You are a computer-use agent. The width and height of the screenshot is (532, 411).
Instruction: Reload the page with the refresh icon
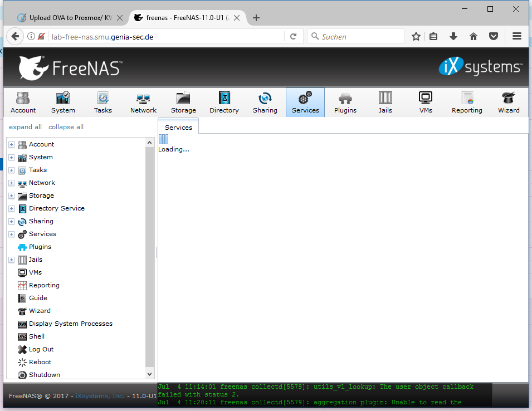tap(293, 36)
